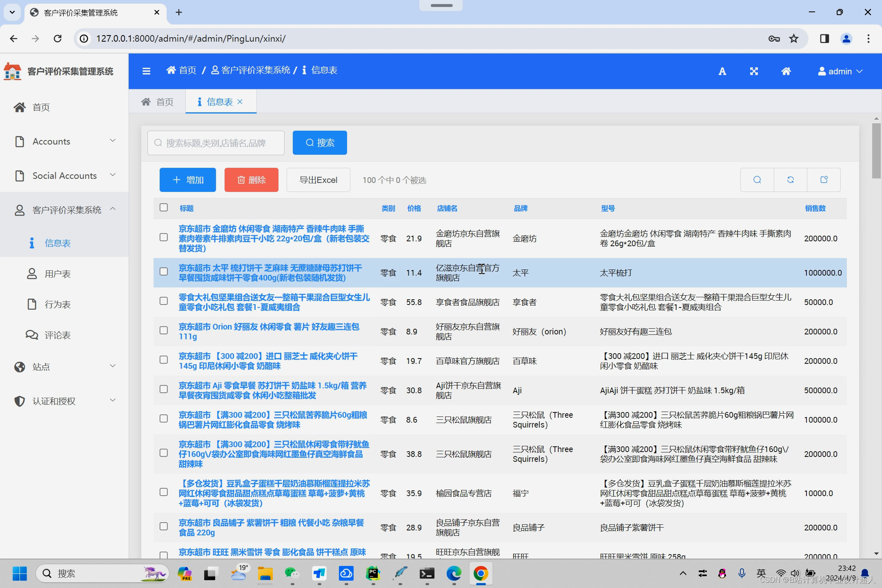882x588 pixels.
Task: Switch to the 首页 tab
Action: (x=158, y=102)
